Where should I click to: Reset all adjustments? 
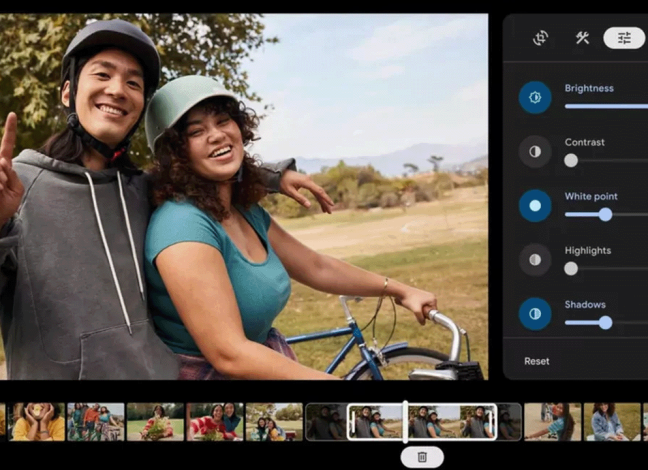pos(537,361)
